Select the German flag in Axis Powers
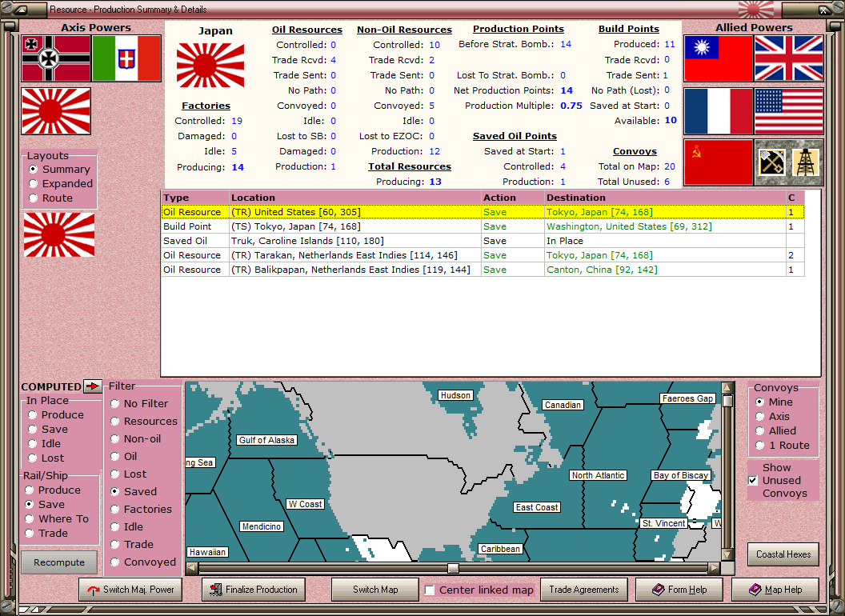This screenshot has width=845, height=616. pos(54,60)
